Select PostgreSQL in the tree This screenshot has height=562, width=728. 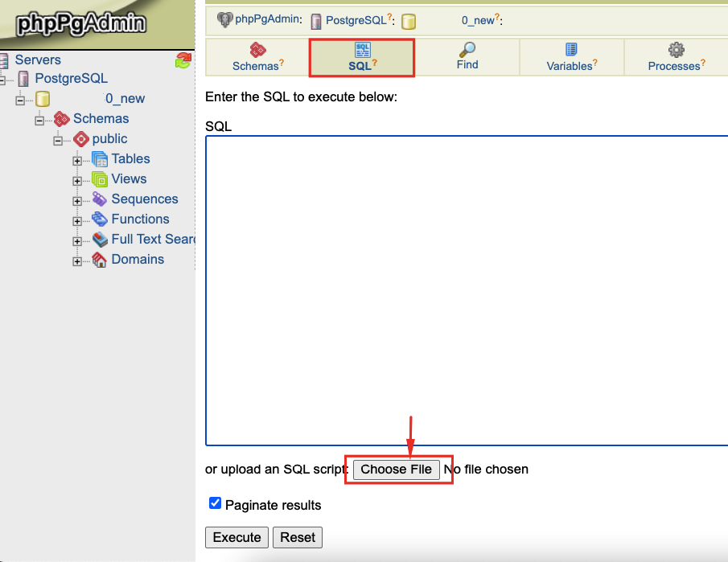click(72, 79)
